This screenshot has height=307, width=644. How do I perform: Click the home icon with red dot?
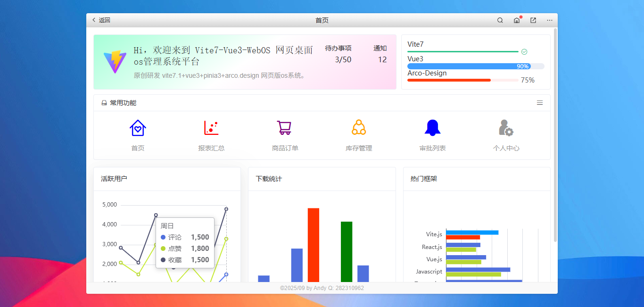point(517,20)
